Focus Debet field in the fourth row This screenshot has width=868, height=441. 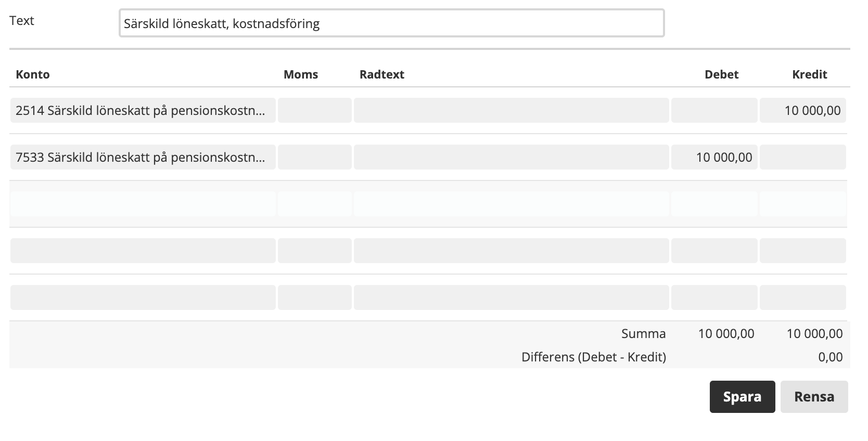714,251
